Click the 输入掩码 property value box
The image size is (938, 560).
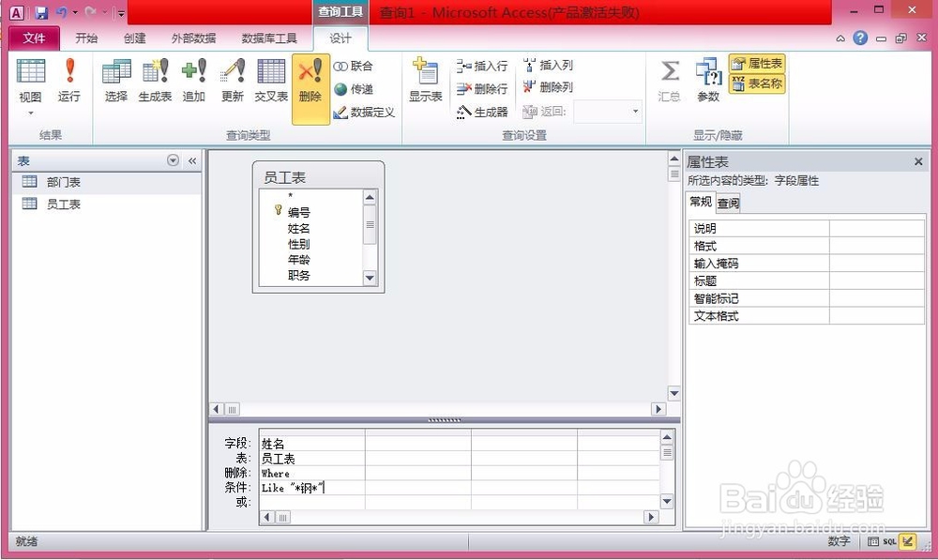876,264
